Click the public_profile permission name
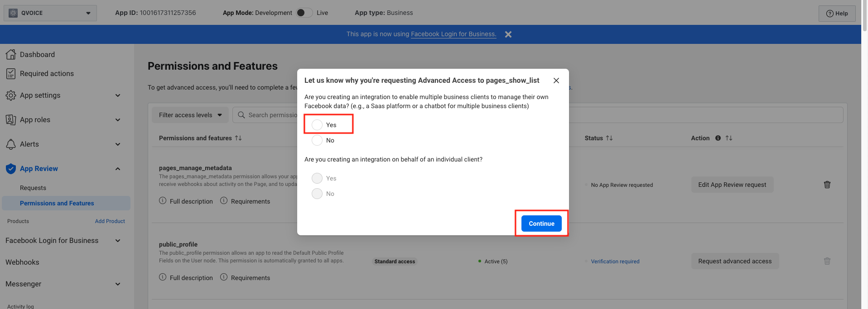This screenshot has height=309, width=868. point(178,244)
